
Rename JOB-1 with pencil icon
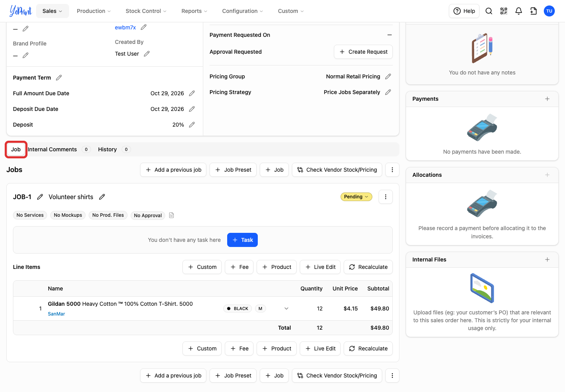[40, 197]
